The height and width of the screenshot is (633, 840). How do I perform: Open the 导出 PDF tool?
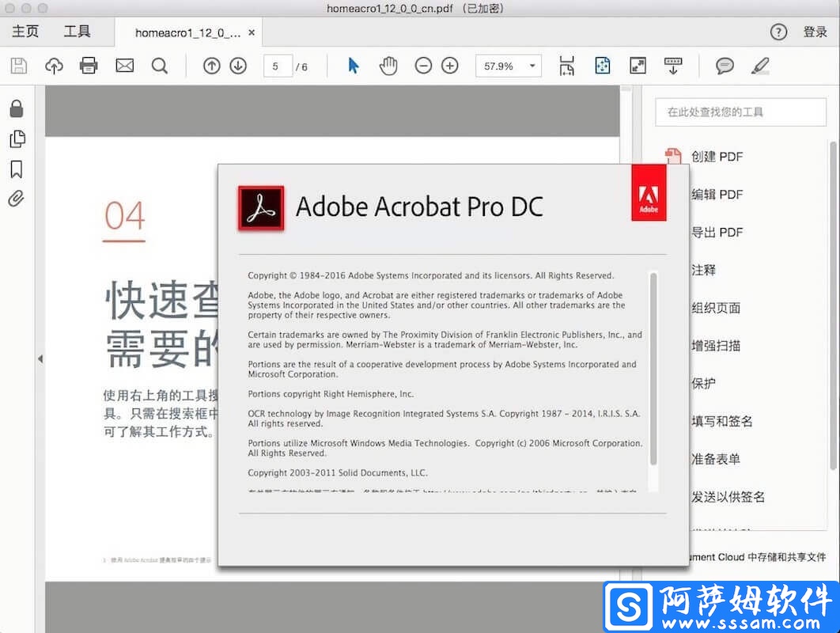point(717,232)
